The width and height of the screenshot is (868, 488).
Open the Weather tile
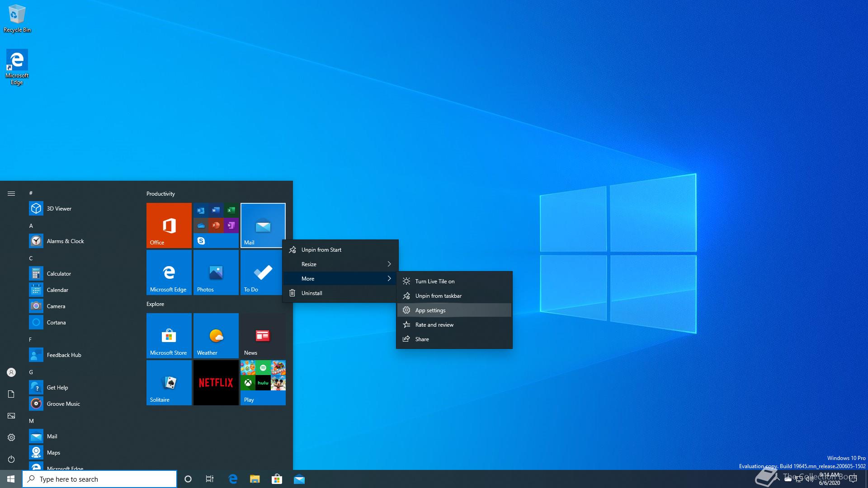pyautogui.click(x=216, y=336)
